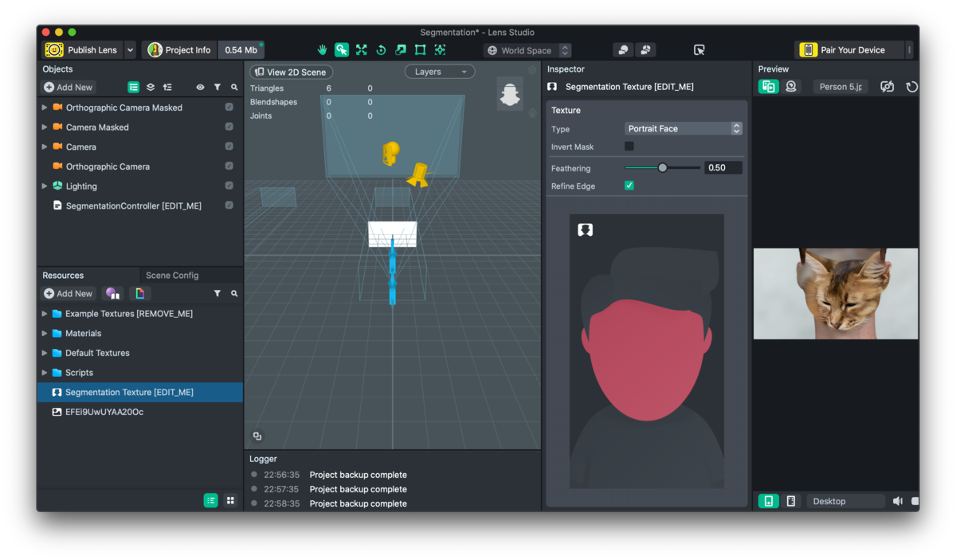Click the camera flip icon in Preview
The height and width of the screenshot is (560, 956).
[887, 87]
